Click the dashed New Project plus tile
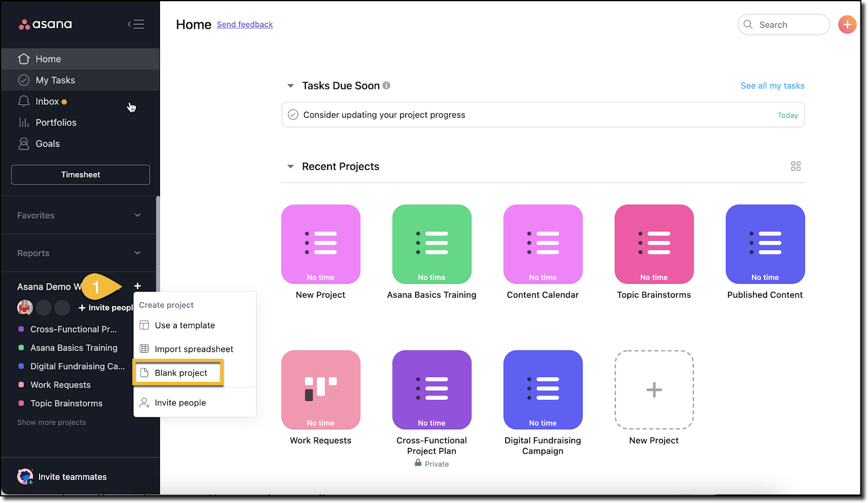 point(654,390)
